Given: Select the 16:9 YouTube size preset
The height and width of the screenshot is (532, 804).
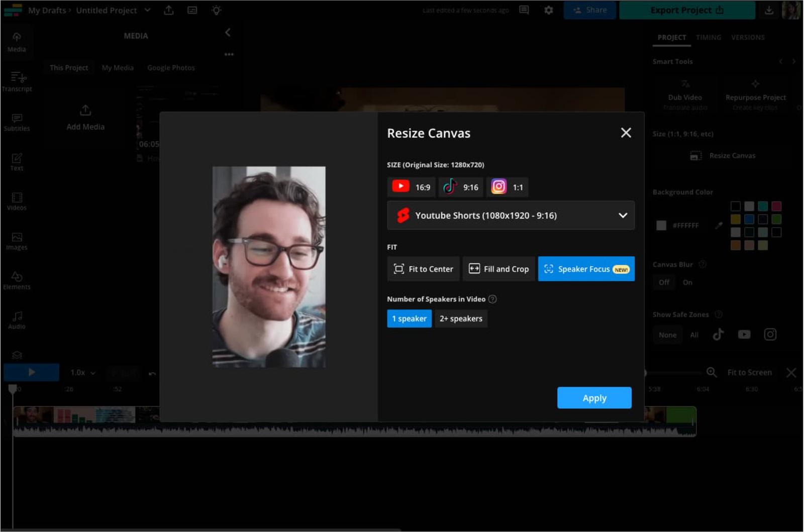Looking at the screenshot, I should coord(411,187).
